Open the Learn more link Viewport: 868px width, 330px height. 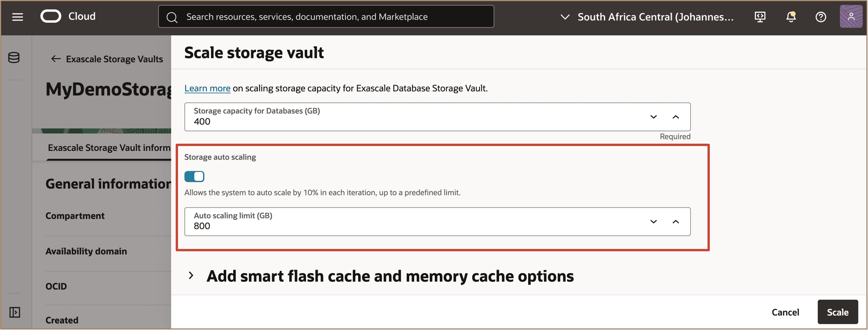coord(207,88)
